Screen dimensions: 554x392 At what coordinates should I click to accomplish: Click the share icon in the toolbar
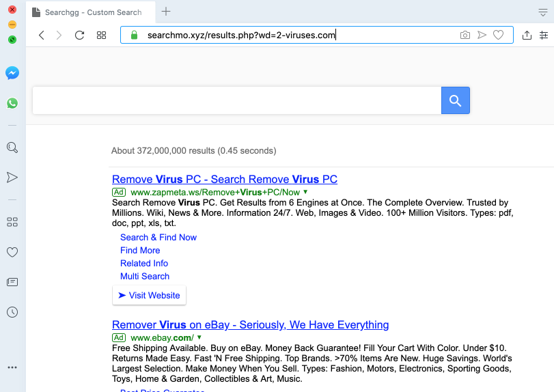point(527,35)
